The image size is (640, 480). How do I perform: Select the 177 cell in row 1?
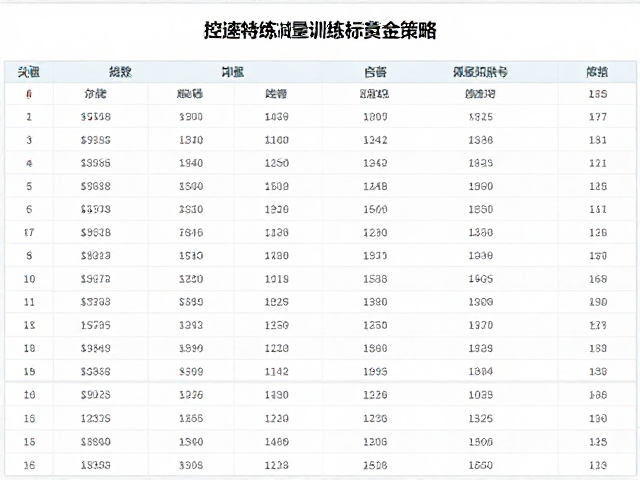point(598,117)
